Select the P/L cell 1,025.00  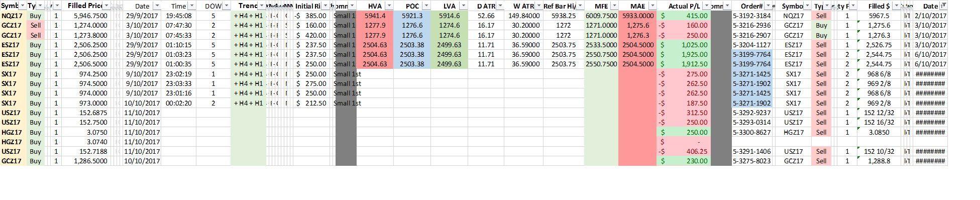tap(684, 45)
